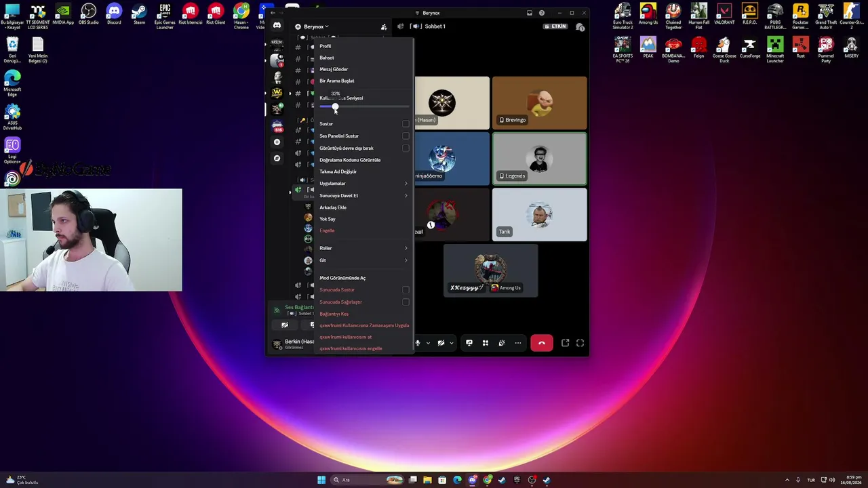This screenshot has height=488, width=868.
Task: Open the camera device options arrow
Action: [x=451, y=343]
